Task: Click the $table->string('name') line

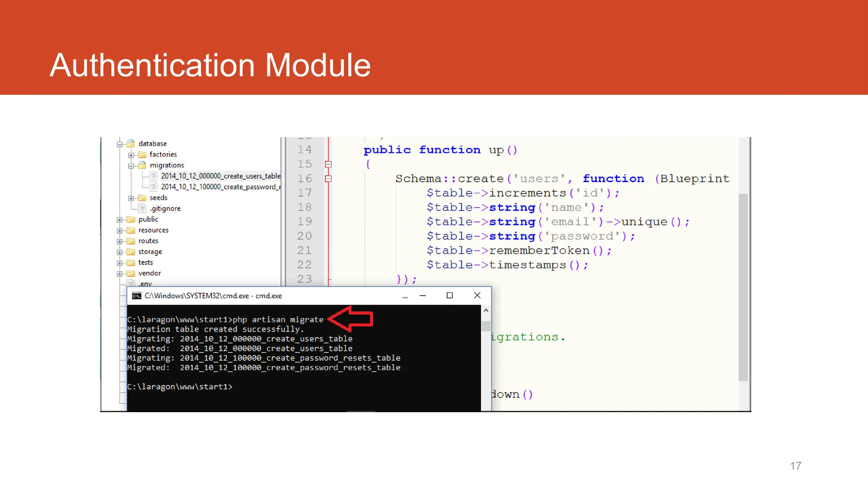Action: point(515,208)
